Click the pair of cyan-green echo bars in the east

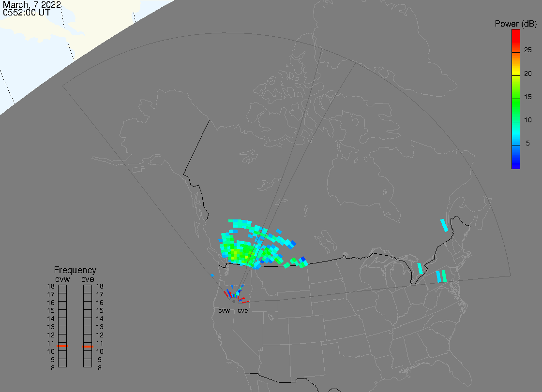tap(441, 276)
